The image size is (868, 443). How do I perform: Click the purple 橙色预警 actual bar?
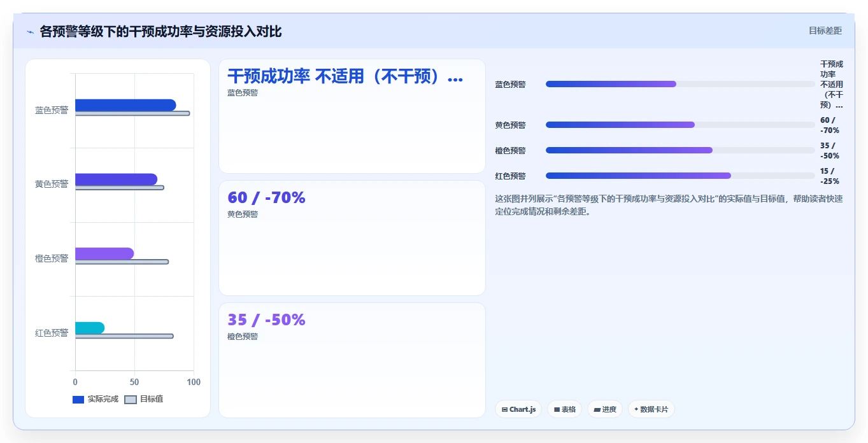pos(104,253)
